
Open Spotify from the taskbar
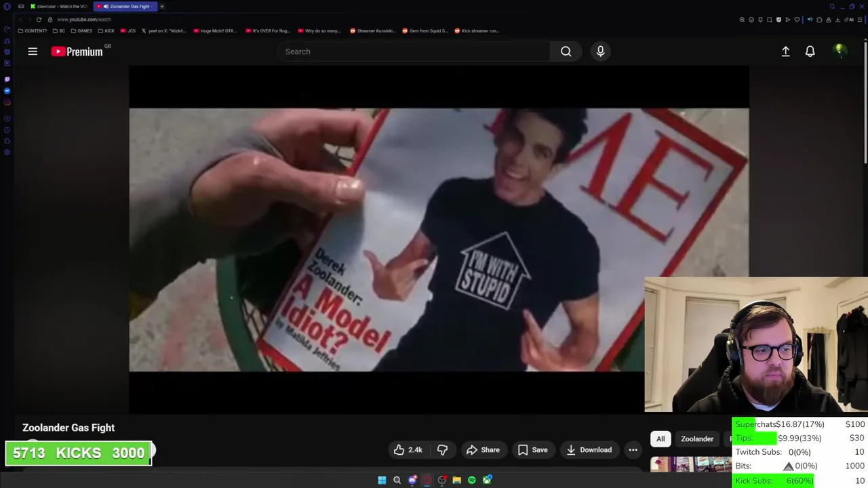tap(471, 480)
